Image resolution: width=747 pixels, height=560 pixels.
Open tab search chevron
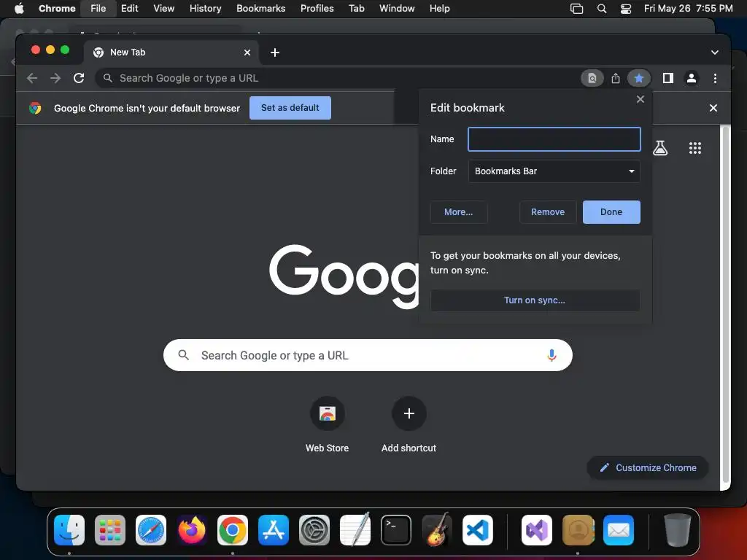click(x=715, y=52)
